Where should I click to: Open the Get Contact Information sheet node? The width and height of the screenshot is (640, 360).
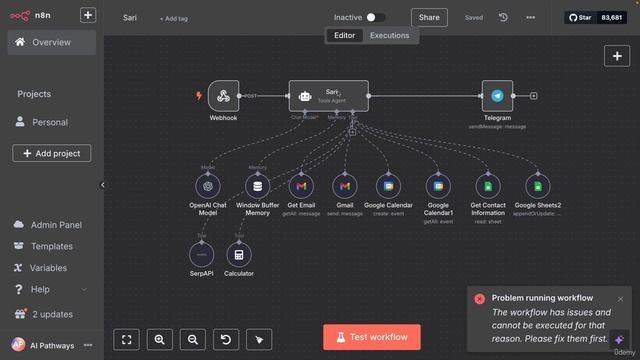coord(488,186)
